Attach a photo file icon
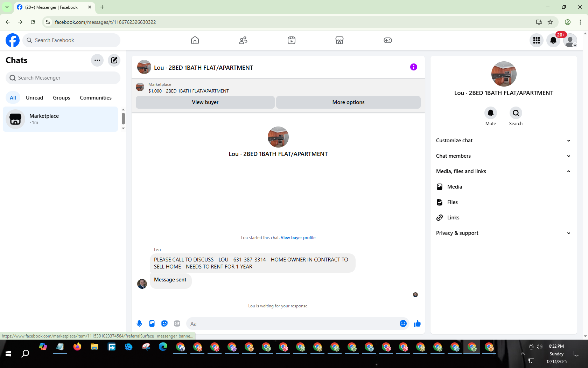The height and width of the screenshot is (368, 588). pyautogui.click(x=152, y=323)
